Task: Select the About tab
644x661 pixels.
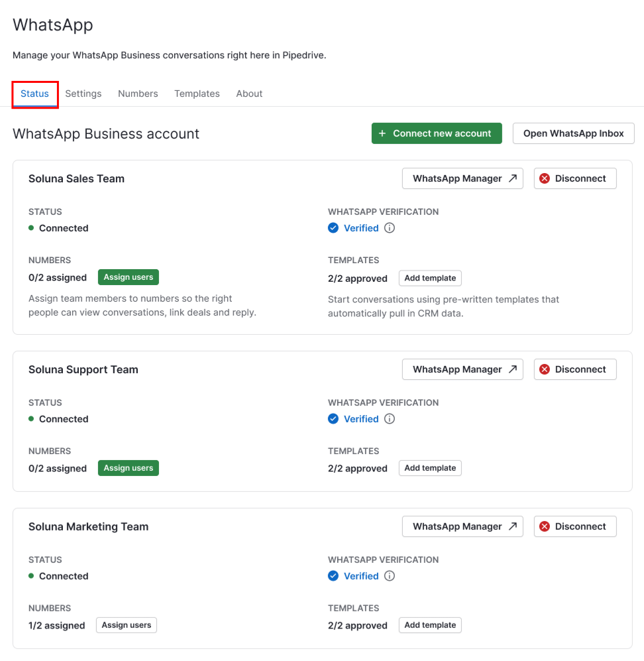Action: click(x=249, y=93)
